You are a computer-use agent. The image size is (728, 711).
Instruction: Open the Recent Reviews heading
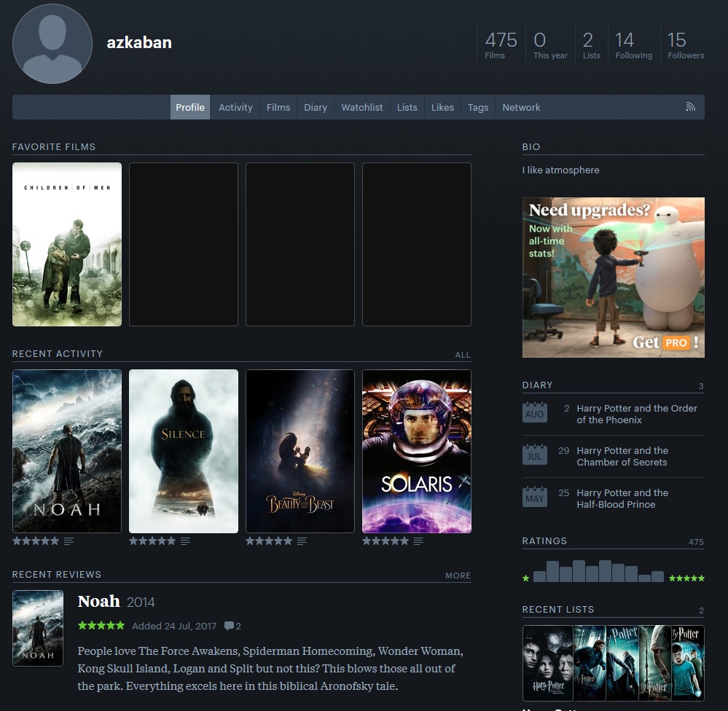click(x=57, y=575)
